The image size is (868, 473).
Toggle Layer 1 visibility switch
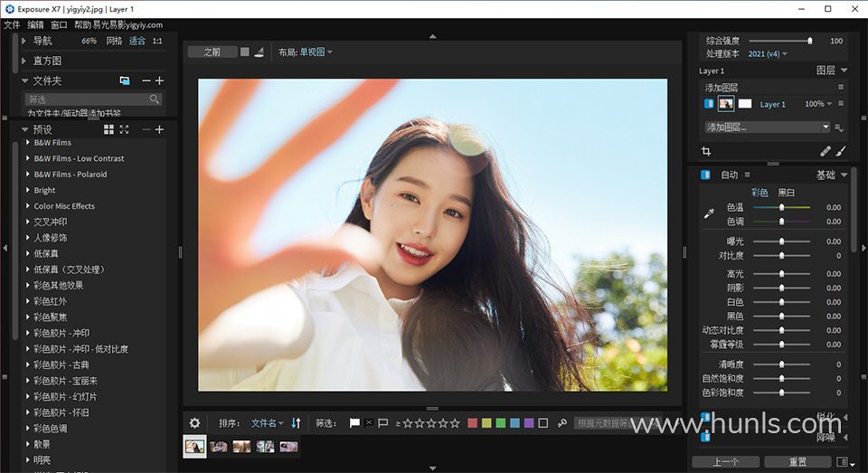point(709,104)
